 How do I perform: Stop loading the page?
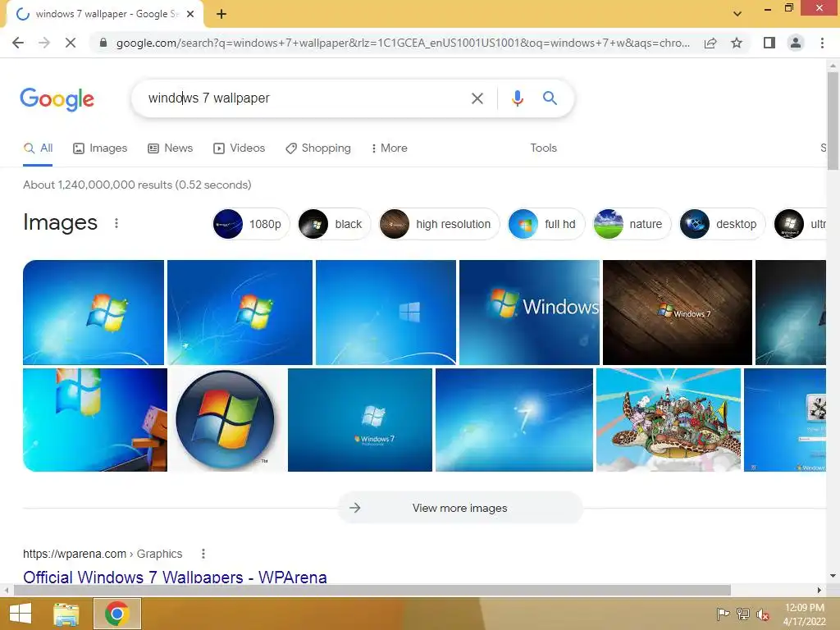[x=71, y=43]
